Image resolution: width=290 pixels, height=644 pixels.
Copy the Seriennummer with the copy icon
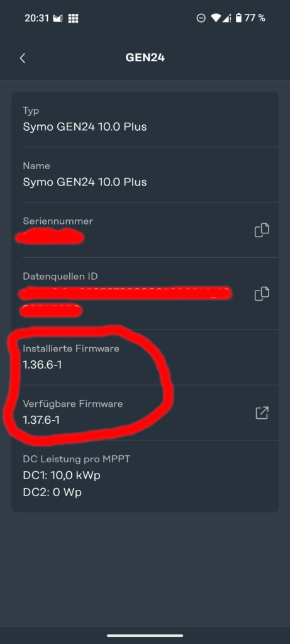point(262,230)
